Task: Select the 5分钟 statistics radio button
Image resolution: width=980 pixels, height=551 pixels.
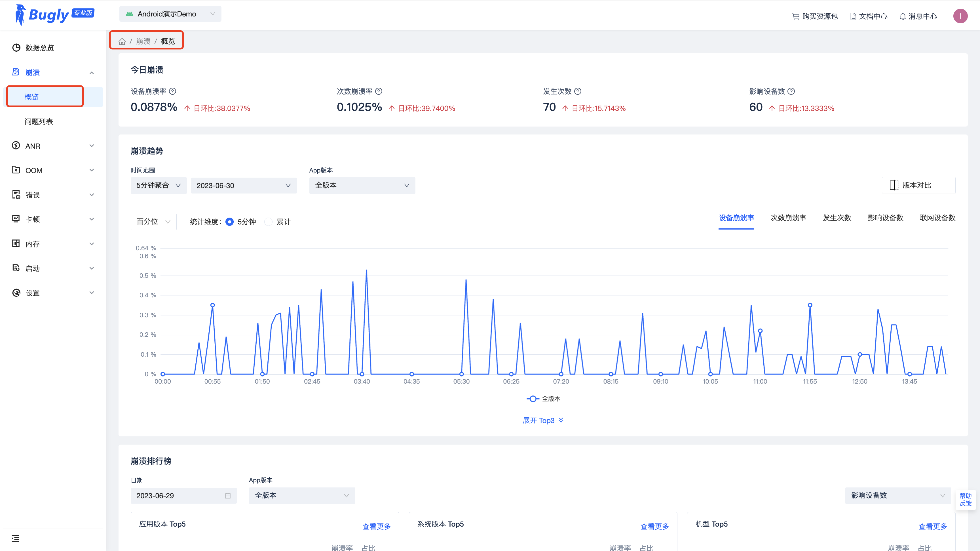Action: pos(229,222)
